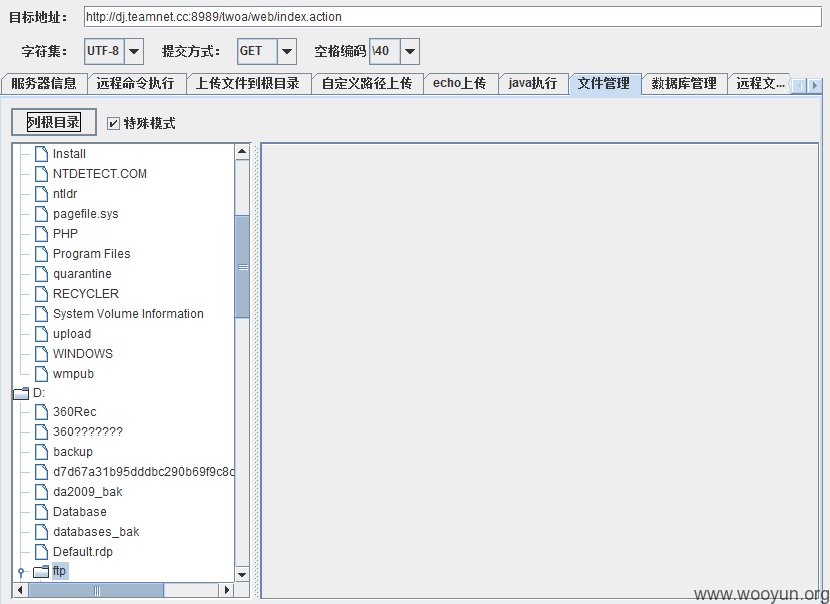
Task: Open the 字符集 UTF-8 dropdown
Action: coord(134,51)
